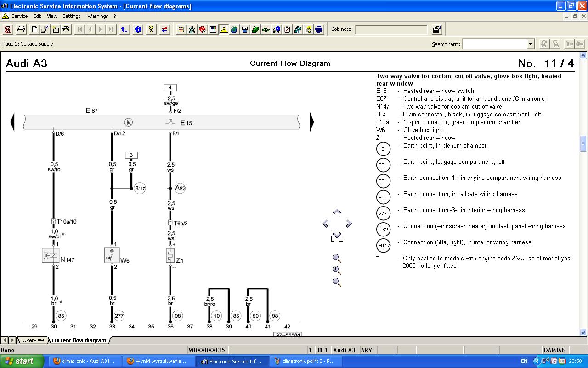Open the Edit menu
Viewport: 588px width, 368px height.
pos(37,16)
